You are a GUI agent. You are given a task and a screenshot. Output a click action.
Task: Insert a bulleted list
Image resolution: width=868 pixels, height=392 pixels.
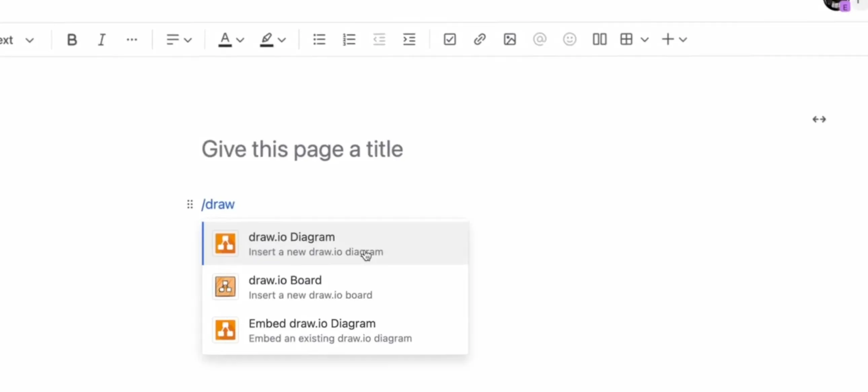coord(319,39)
